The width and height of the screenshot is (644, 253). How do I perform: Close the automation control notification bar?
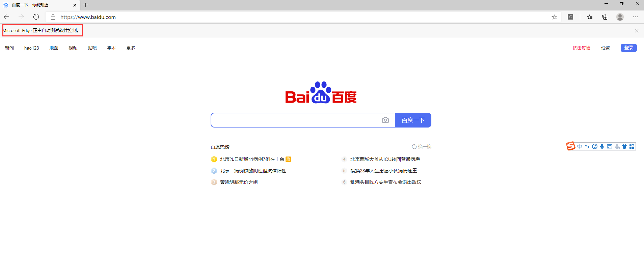click(637, 31)
